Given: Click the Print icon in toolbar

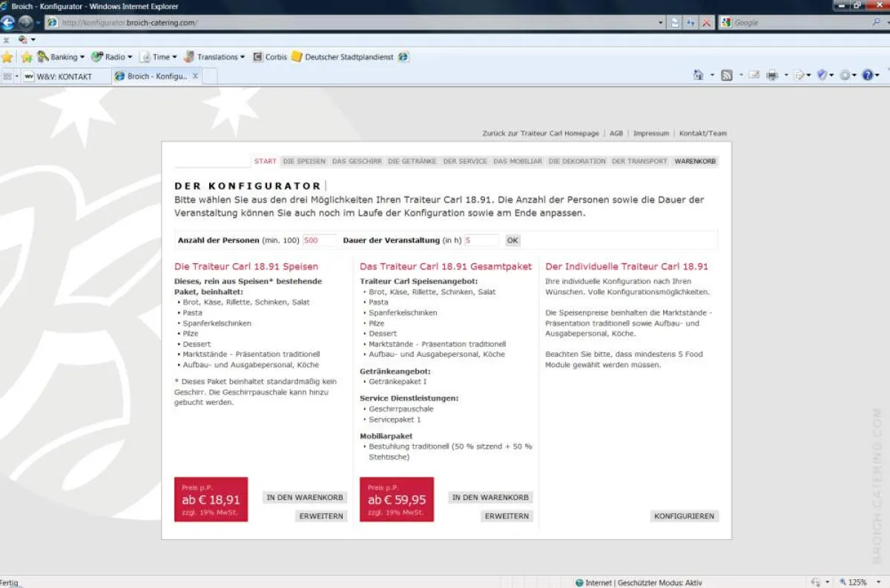Looking at the screenshot, I should (772, 76).
